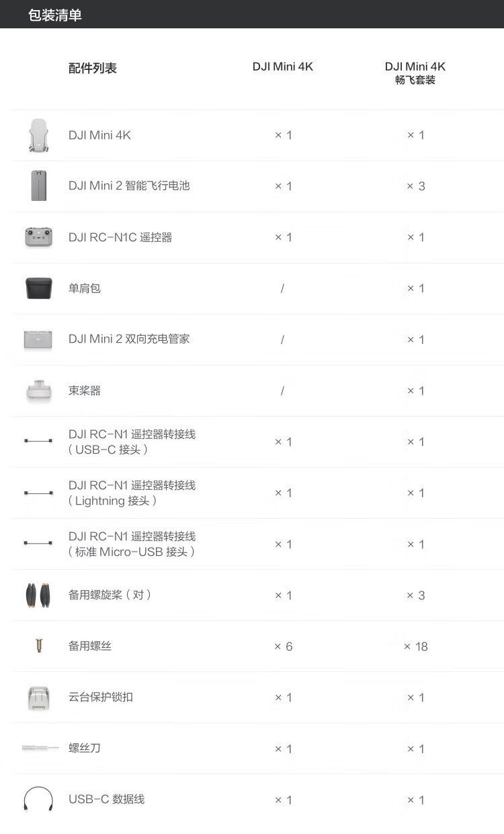Click the × 18 spare screws quantity
Image resolution: width=504 pixels, height=834 pixels.
415,647
